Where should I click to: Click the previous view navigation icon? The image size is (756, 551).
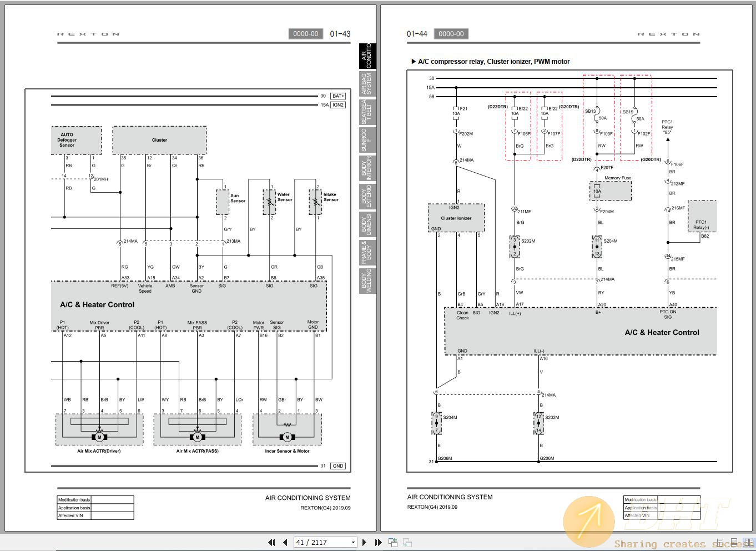[x=393, y=542]
